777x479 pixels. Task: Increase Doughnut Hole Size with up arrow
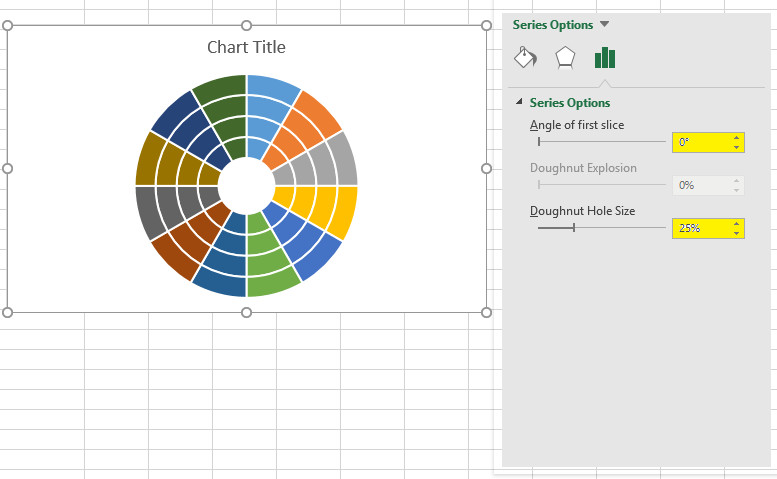click(x=737, y=224)
